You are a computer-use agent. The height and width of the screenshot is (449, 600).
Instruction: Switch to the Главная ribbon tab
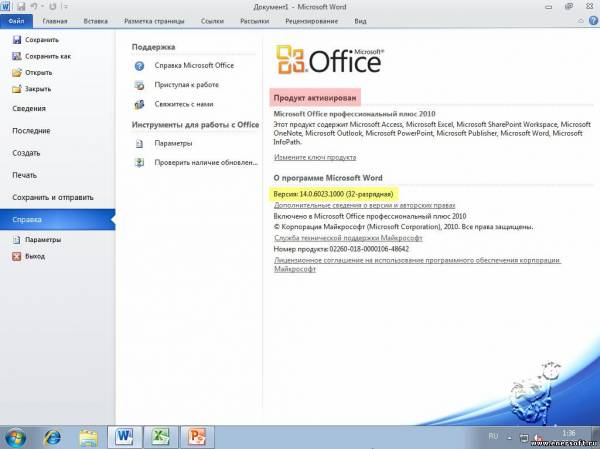point(55,21)
